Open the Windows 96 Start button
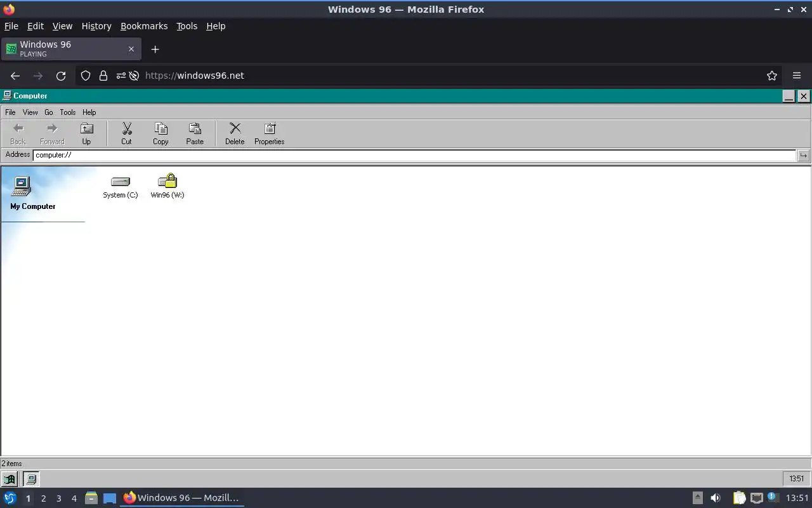812x508 pixels. click(x=10, y=479)
